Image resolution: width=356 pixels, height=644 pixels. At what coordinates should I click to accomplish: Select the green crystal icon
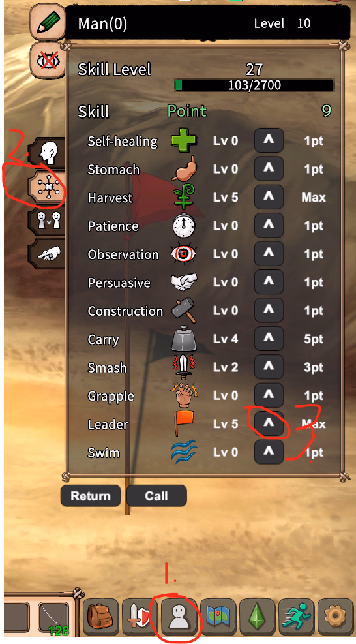coord(257,617)
